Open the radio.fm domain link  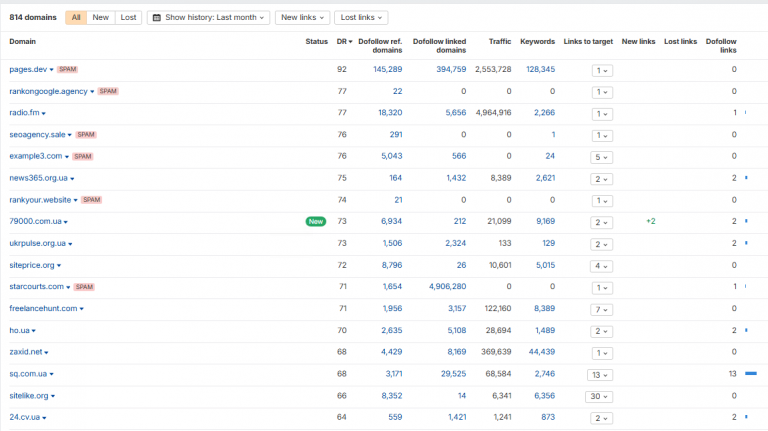pyautogui.click(x=24, y=113)
